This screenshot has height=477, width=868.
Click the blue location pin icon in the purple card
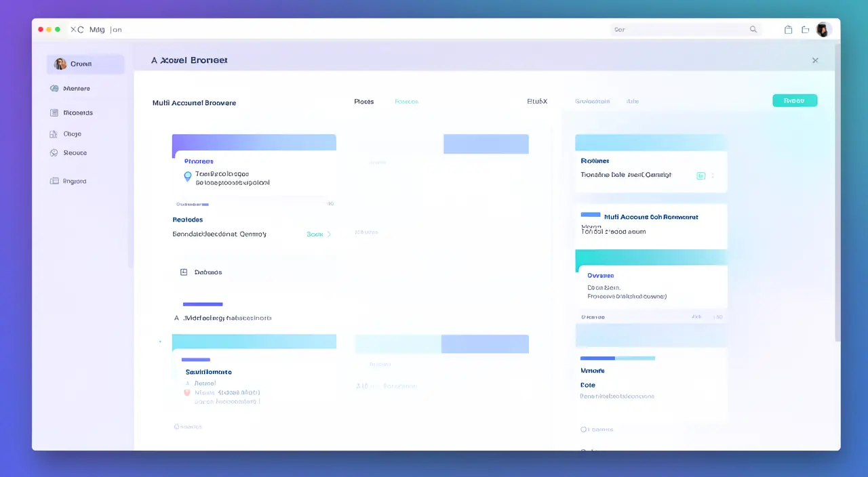[188, 177]
